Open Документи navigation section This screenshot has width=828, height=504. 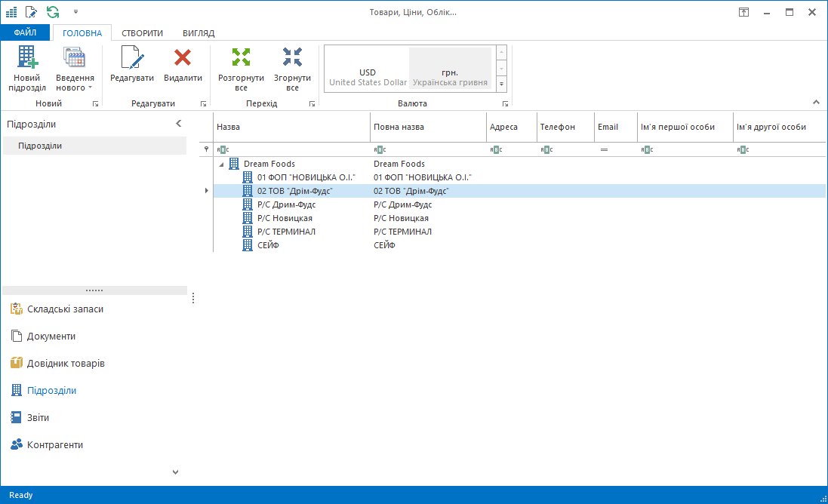pos(51,337)
